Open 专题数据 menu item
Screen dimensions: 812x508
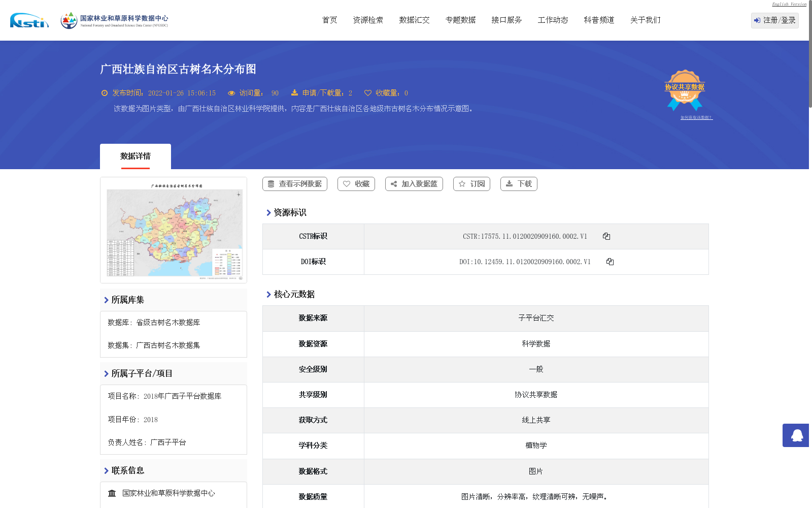[460, 20]
